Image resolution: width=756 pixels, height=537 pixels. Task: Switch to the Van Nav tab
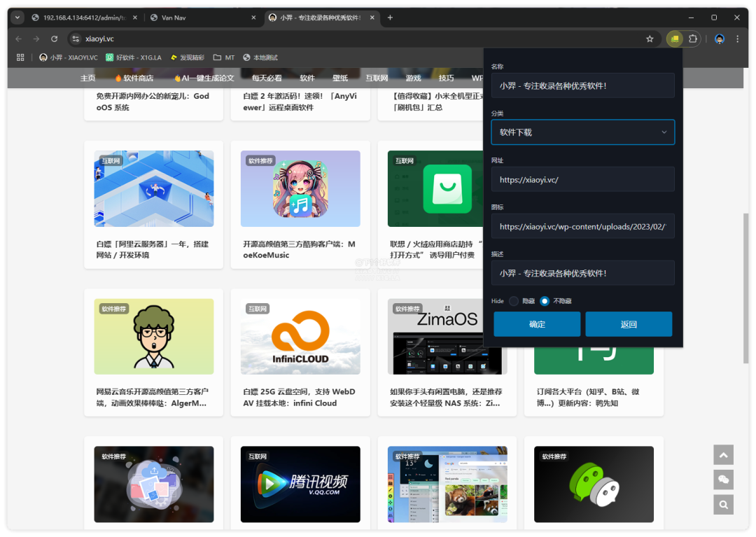[x=203, y=18]
